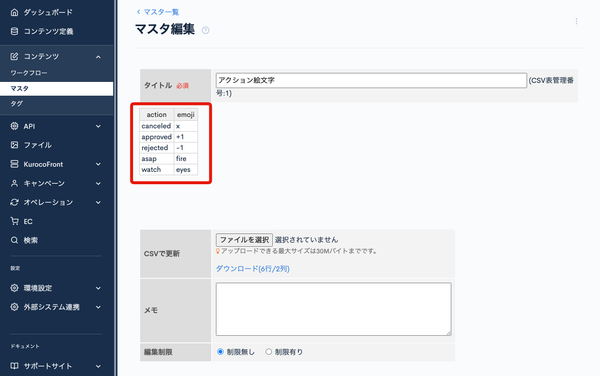This screenshot has height=376, width=600.
Task: Expand the サポートサイト menu chevron
Action: (98, 366)
